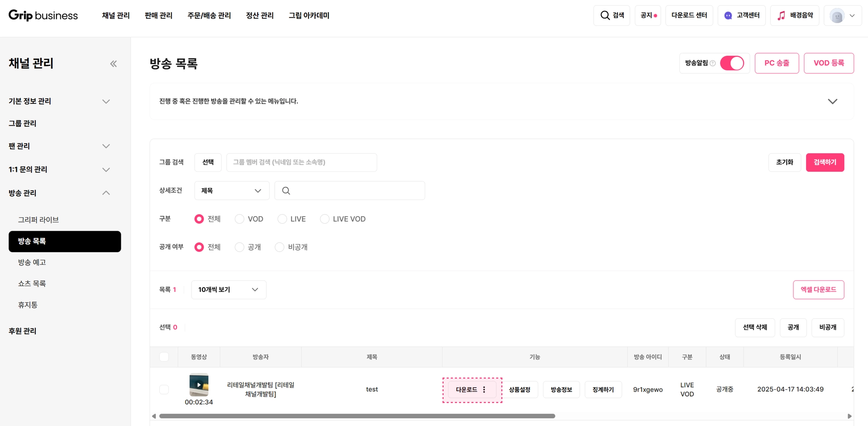This screenshot has width=868, height=426.
Task: Check the broadcast row checkbox
Action: [164, 390]
